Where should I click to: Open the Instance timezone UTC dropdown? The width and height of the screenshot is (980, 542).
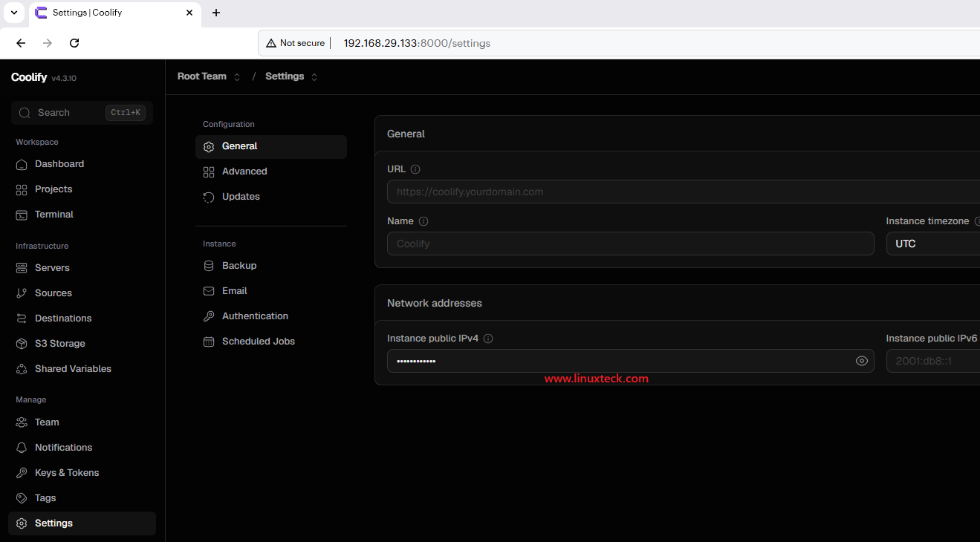click(933, 244)
